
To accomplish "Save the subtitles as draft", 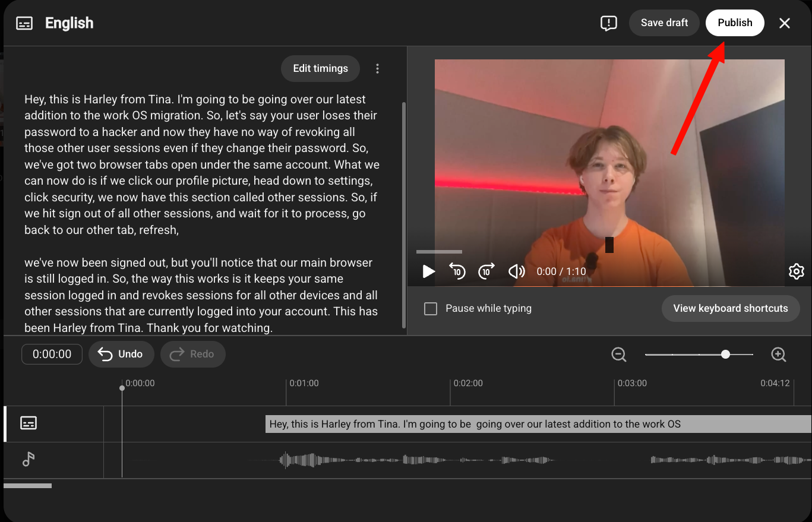I will point(664,23).
